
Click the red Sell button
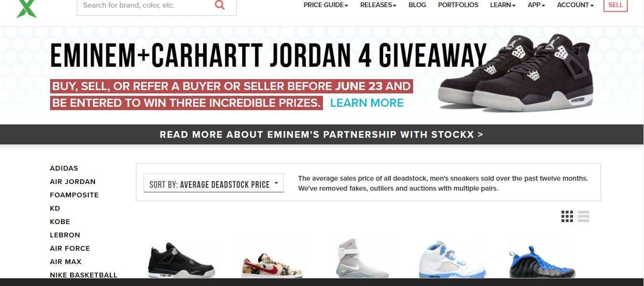click(x=615, y=5)
